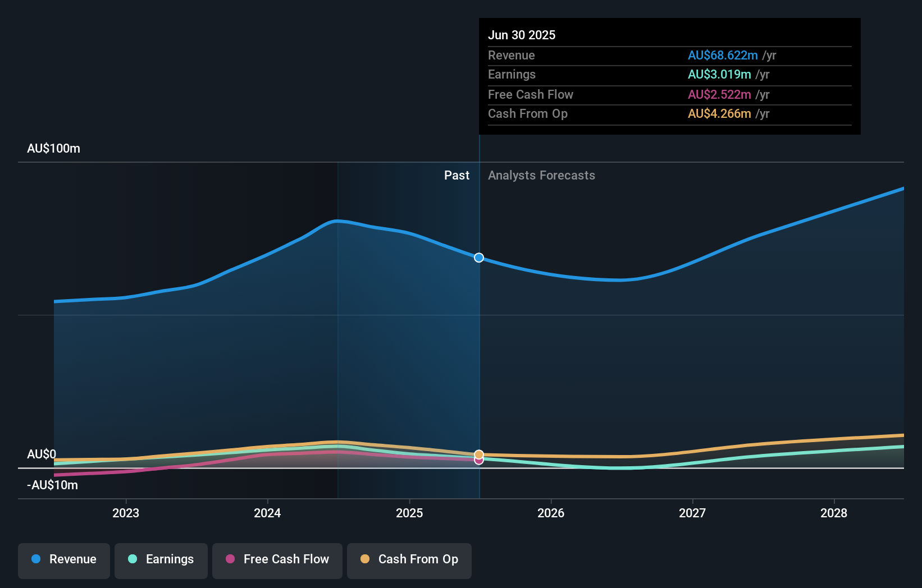Select the Past section header
922x588 pixels.
coord(457,175)
